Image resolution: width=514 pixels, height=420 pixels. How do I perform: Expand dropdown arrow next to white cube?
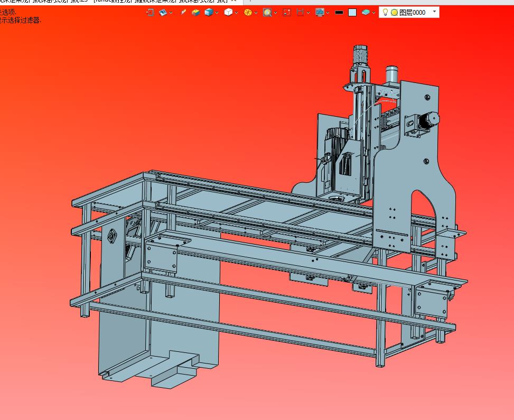[x=236, y=13]
